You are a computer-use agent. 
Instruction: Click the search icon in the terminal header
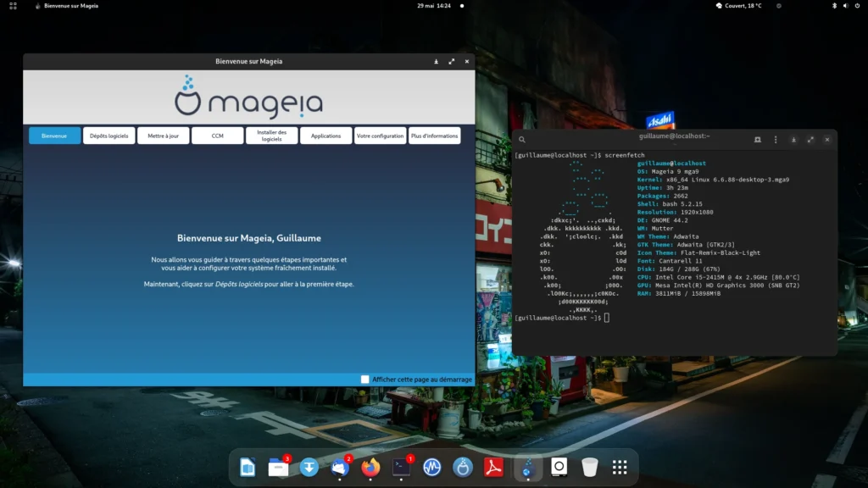click(521, 140)
